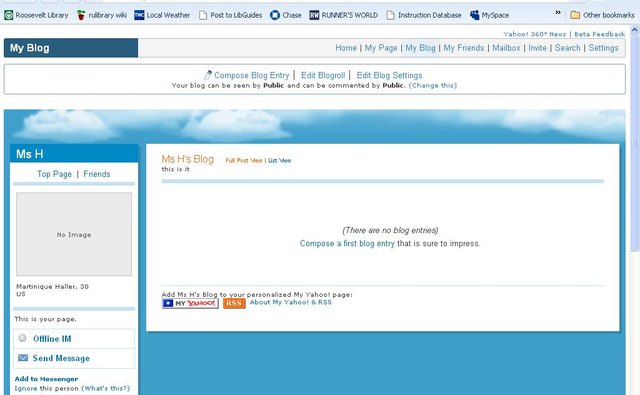Click the No Image profile picture placeholder
The image size is (640, 395).
coord(74,234)
